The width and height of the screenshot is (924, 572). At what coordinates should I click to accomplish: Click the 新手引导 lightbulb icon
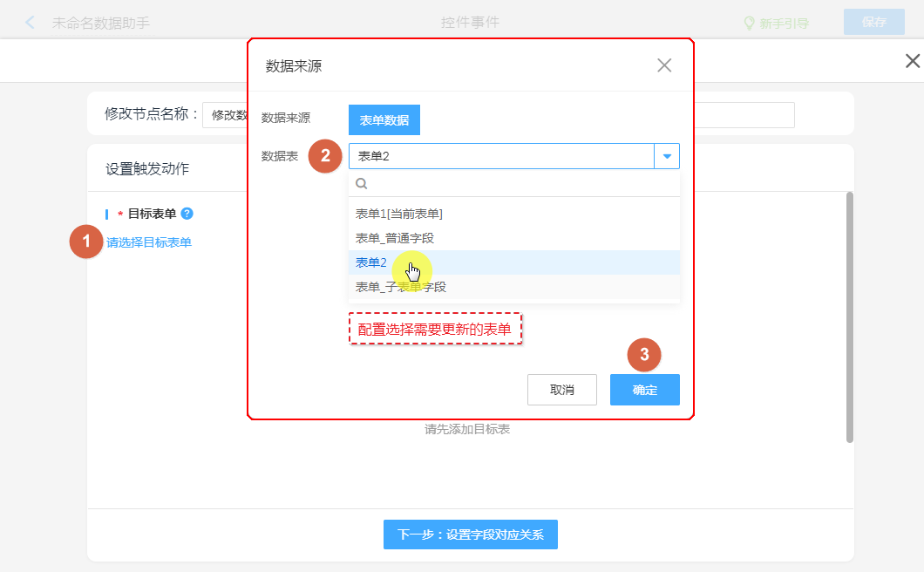pyautogui.click(x=749, y=24)
